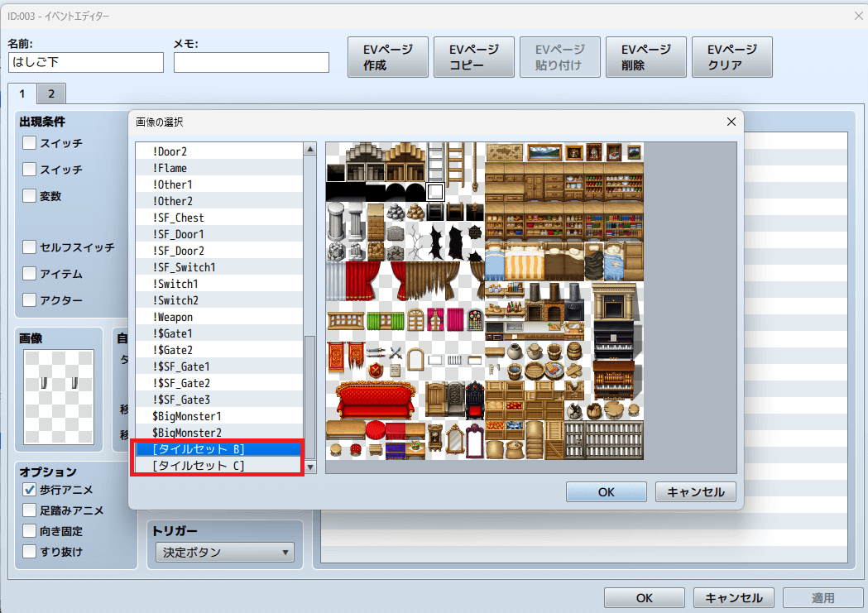Pick the white selected square tile
The width and height of the screenshot is (868, 613).
(x=436, y=192)
